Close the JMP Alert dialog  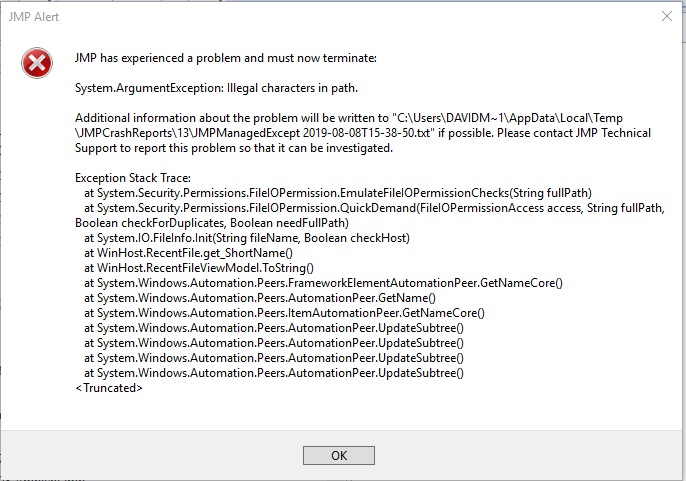point(667,15)
